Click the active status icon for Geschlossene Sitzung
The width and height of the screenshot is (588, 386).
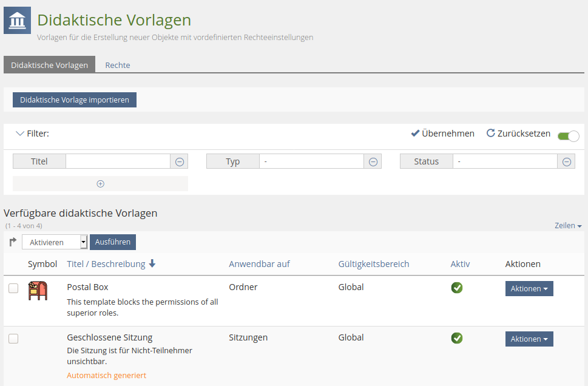pyautogui.click(x=457, y=338)
